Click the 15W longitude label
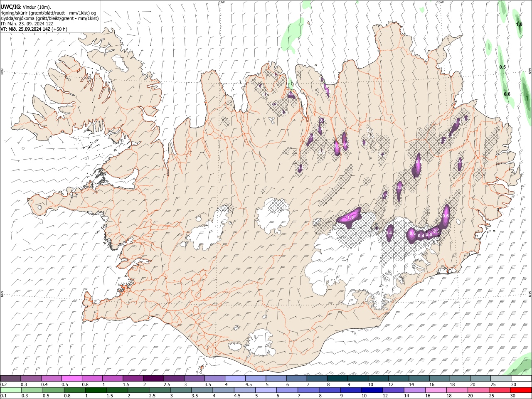The width and height of the screenshot is (532, 399). coord(440,2)
